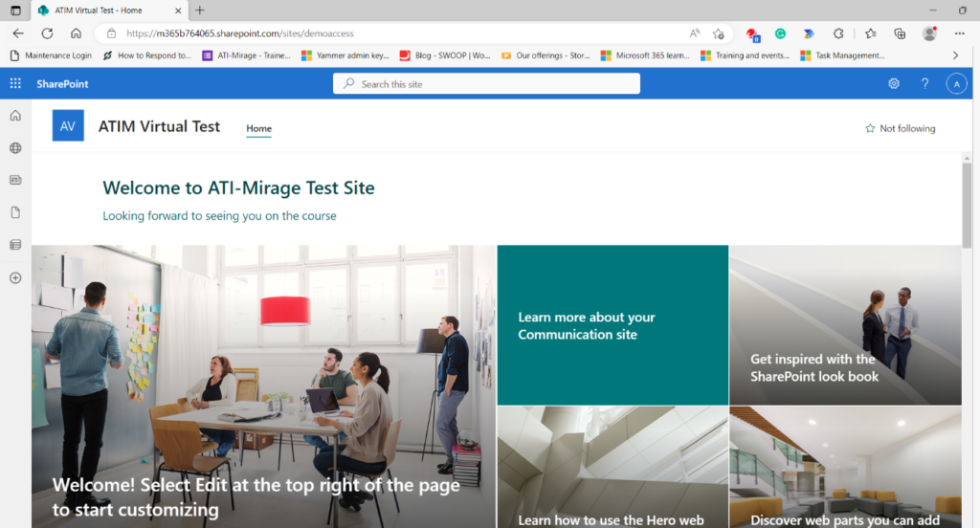Open the Help question mark icon
Screen dimensions: 980x528
(925, 84)
